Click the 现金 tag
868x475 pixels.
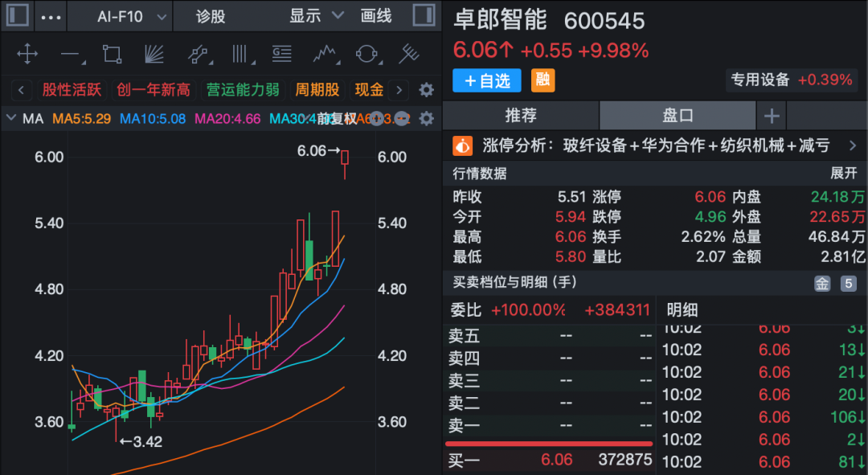(369, 90)
